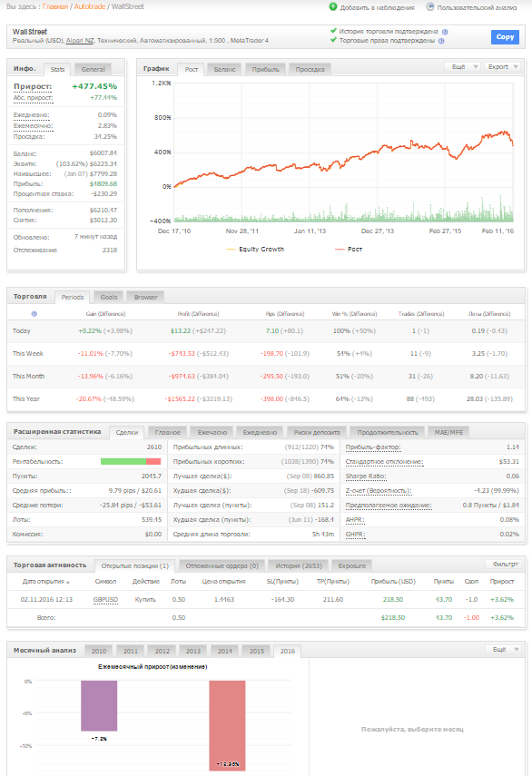Open the monthly analysis Ещё dropdown
The image size is (532, 776).
point(503,649)
